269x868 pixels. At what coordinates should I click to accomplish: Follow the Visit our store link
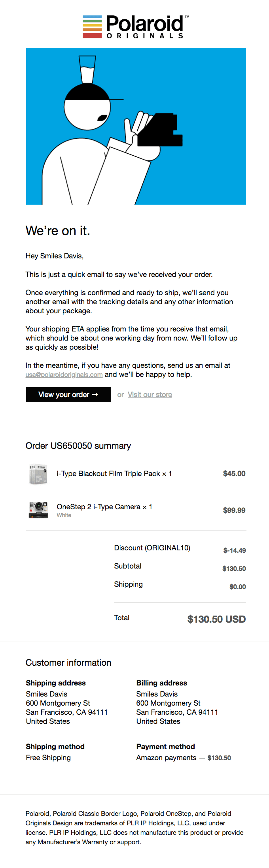(150, 395)
